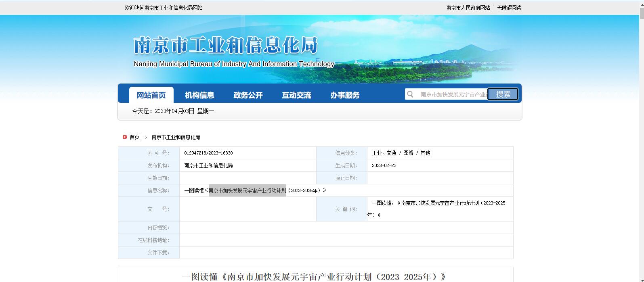Open the 网站首页 tab

click(151, 95)
